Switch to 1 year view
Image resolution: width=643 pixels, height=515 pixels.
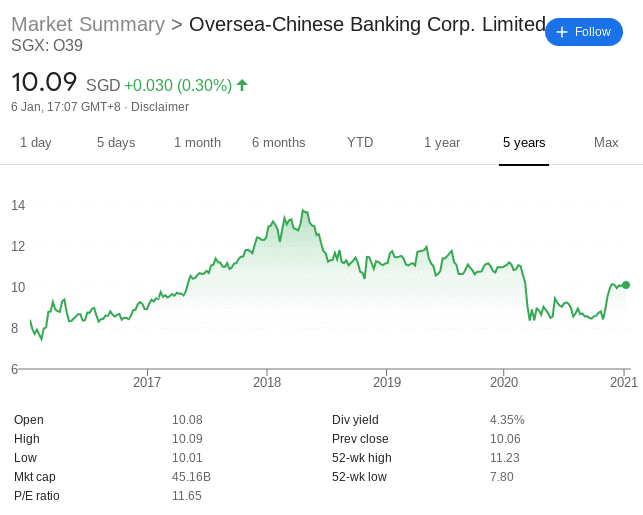(x=442, y=142)
